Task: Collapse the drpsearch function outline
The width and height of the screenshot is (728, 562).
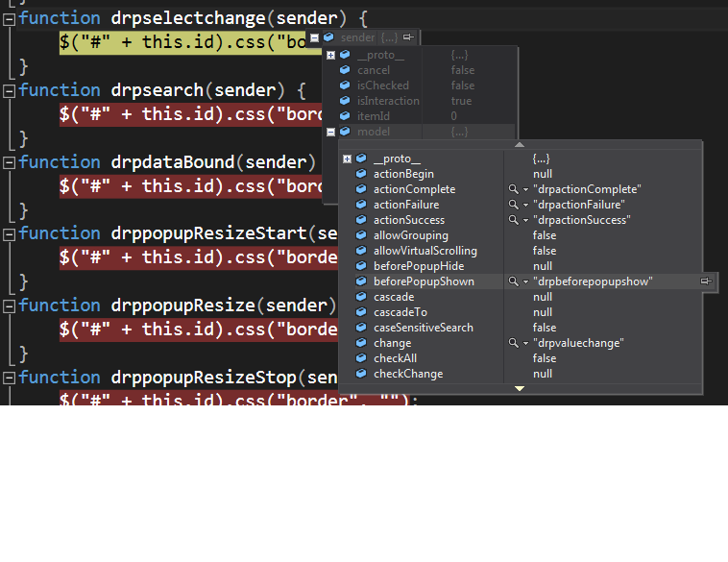Action: point(9,91)
